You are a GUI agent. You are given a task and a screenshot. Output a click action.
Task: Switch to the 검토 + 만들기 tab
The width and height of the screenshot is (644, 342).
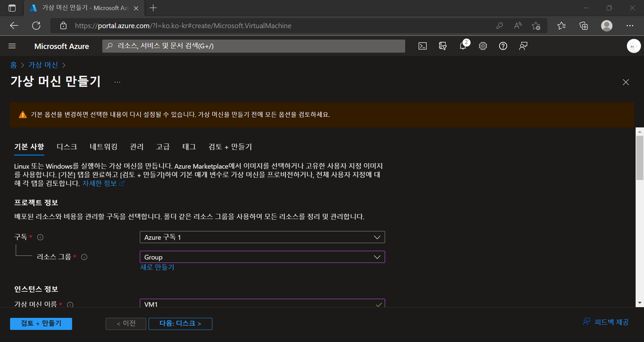coord(230,147)
